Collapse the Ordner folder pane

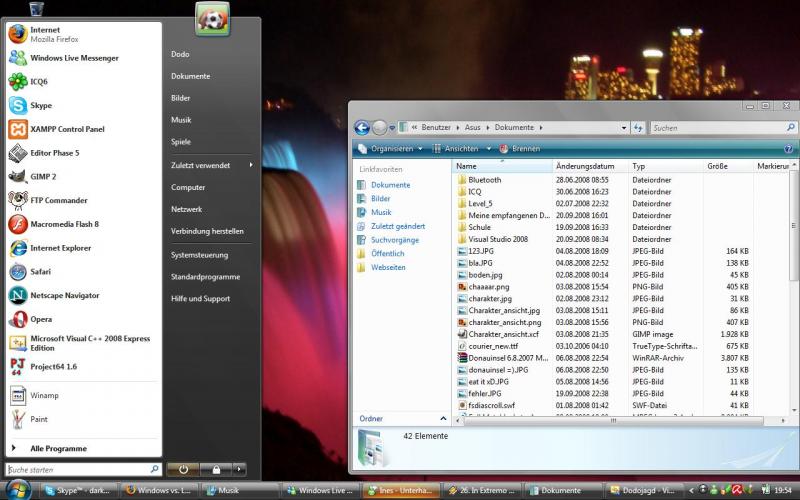(x=441, y=418)
